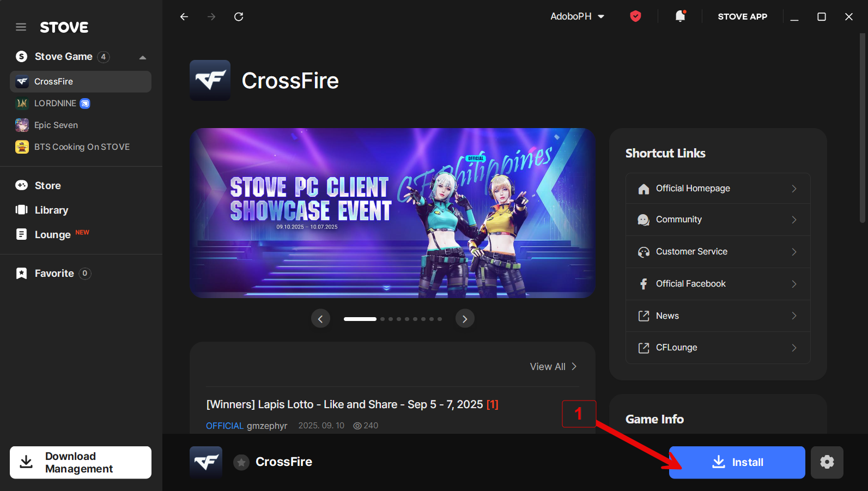Viewport: 868px width, 491px height.
Task: Select Epic Seven in game list
Action: 56,125
